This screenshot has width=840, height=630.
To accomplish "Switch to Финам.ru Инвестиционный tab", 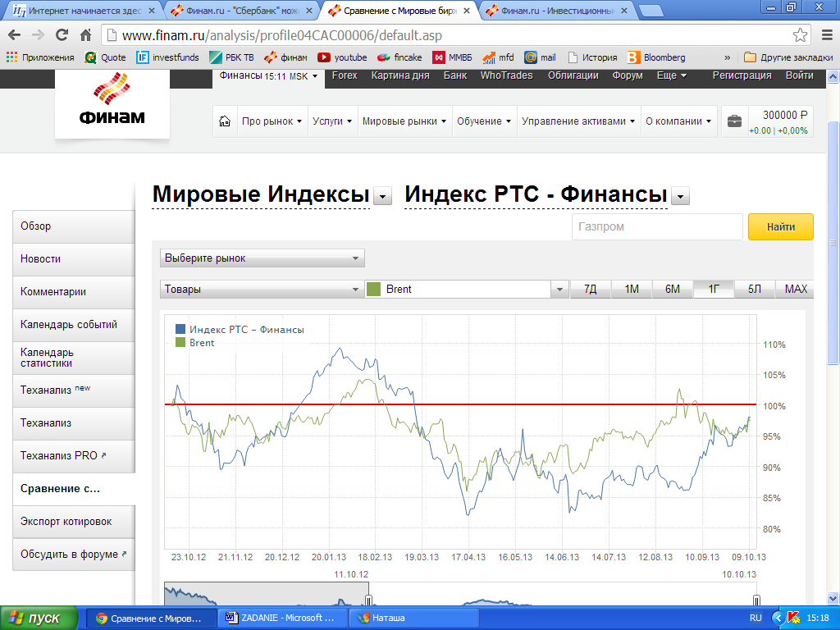I will click(x=557, y=10).
